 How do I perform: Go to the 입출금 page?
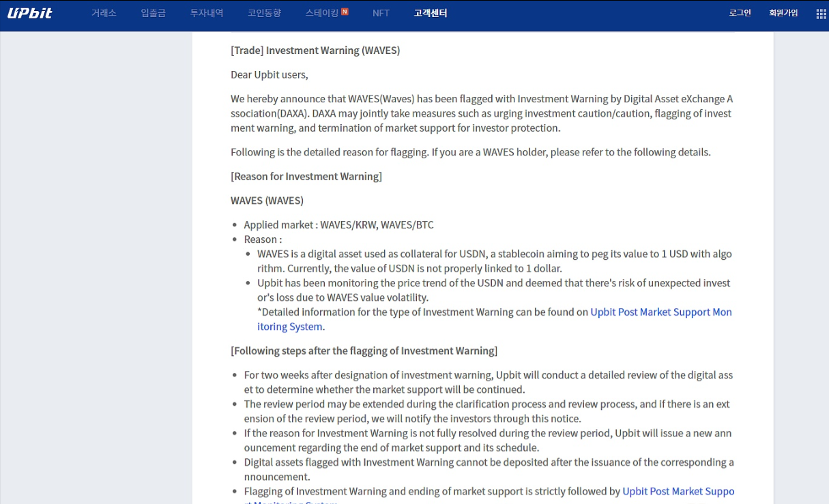pyautogui.click(x=153, y=13)
